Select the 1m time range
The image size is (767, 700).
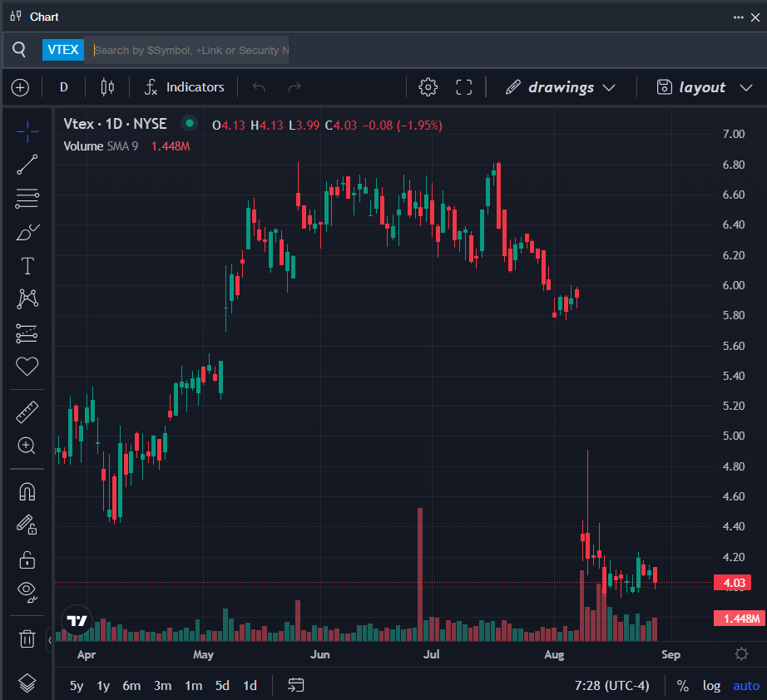point(193,685)
